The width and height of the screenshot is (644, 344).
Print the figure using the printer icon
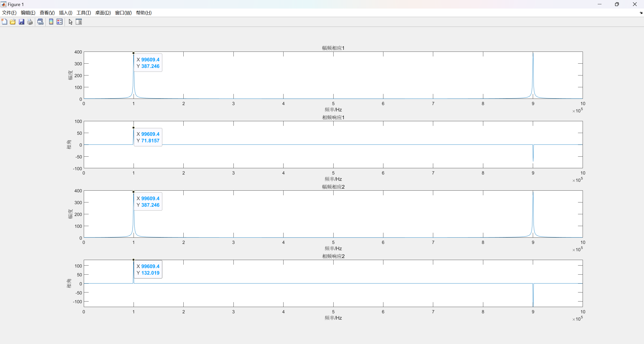[x=30, y=22]
